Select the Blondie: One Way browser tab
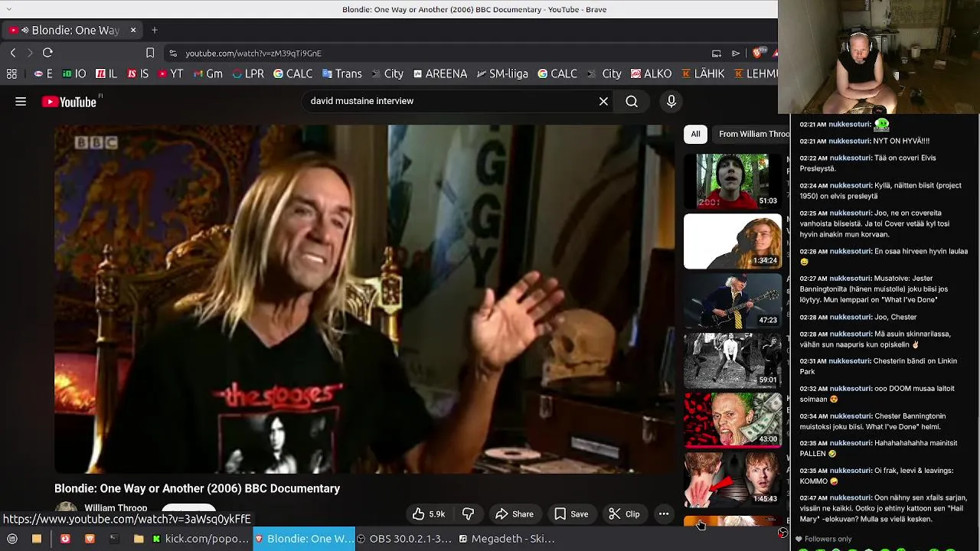Viewport: 980px width, 551px height. tap(71, 30)
